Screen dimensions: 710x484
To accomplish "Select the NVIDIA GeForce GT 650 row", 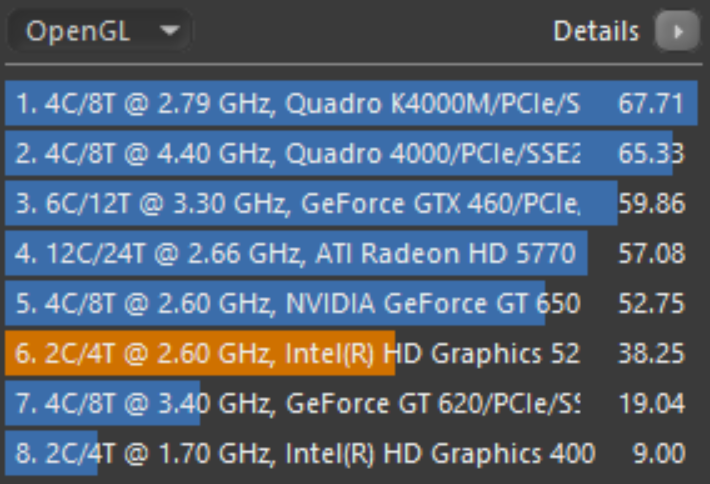I will (351, 303).
